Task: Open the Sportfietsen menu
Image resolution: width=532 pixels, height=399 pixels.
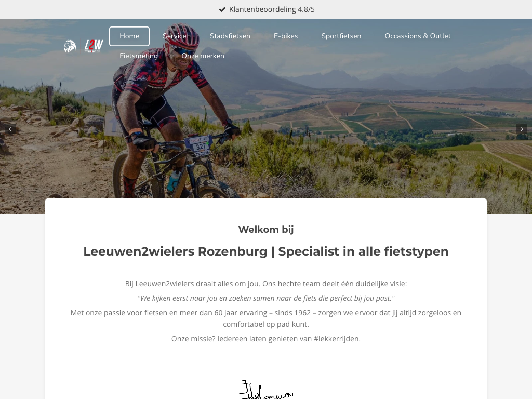Action: [x=341, y=36]
